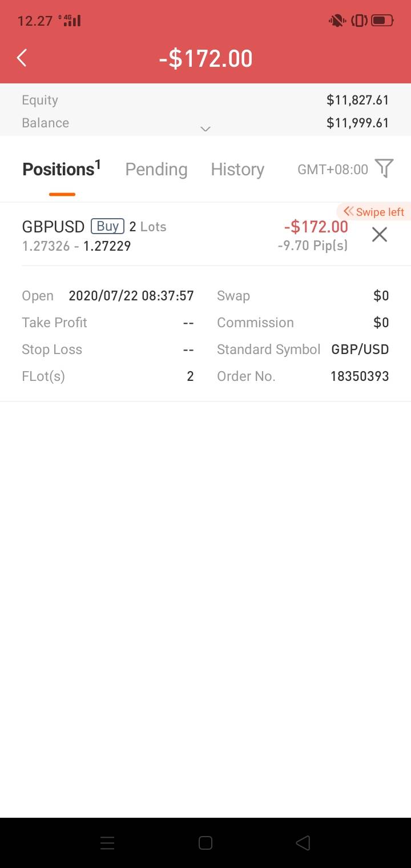Tap the GBPUSD position row

[x=171, y=235]
